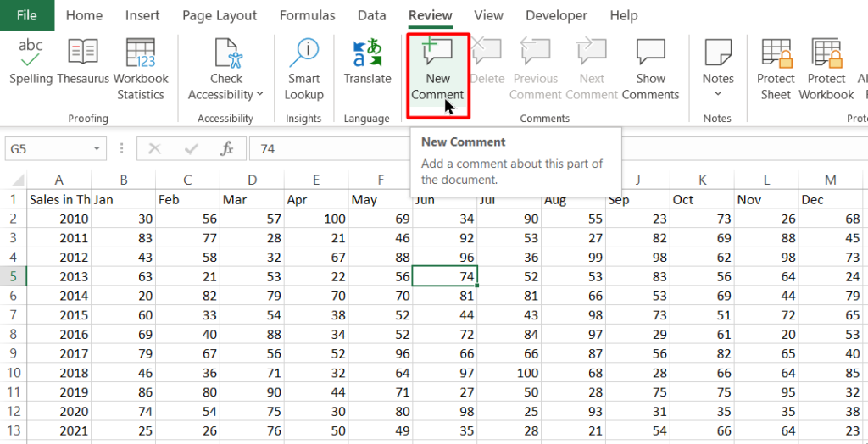Open Workbook Statistics

pyautogui.click(x=141, y=53)
